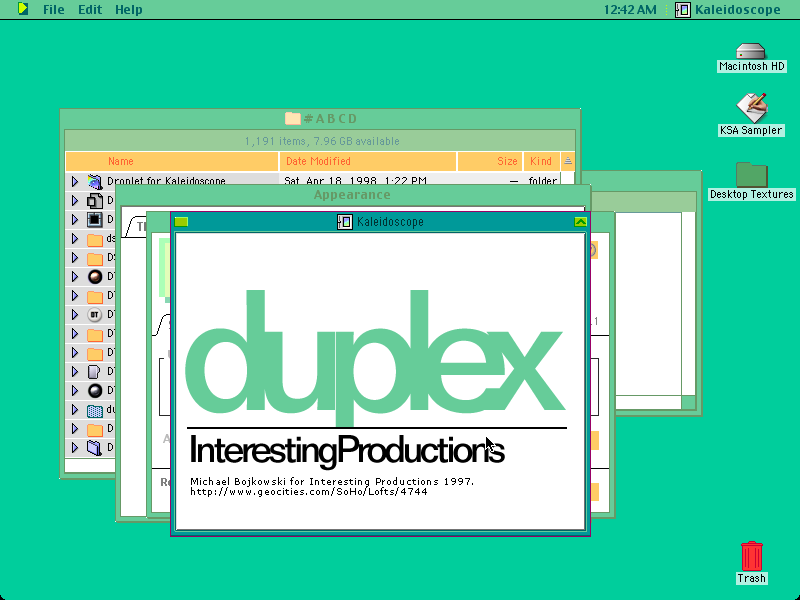The image size is (800, 600).
Task: Expand the triangle beside the dotted "du" icon
Action: click(74, 410)
